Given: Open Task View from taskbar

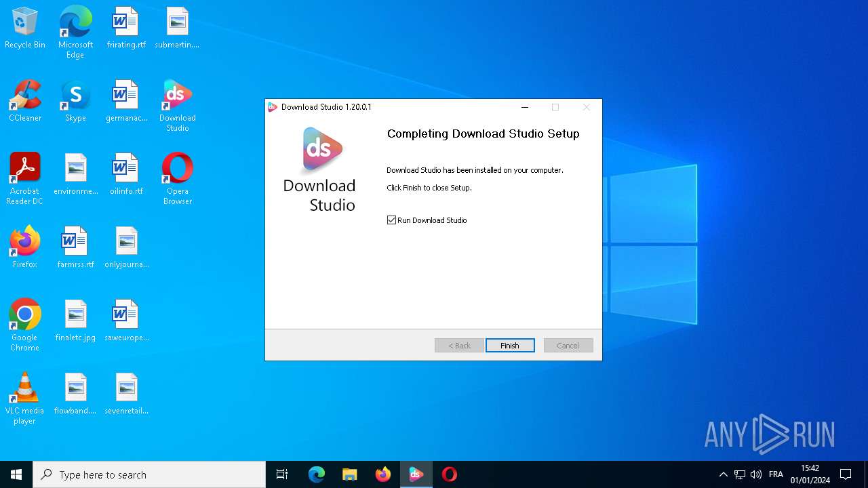Looking at the screenshot, I should (x=282, y=474).
